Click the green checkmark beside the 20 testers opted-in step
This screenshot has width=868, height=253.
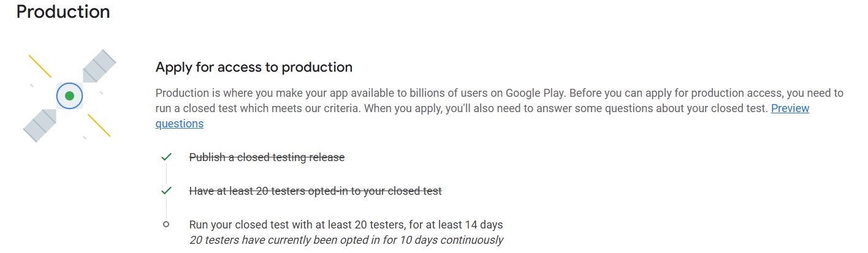coord(166,191)
